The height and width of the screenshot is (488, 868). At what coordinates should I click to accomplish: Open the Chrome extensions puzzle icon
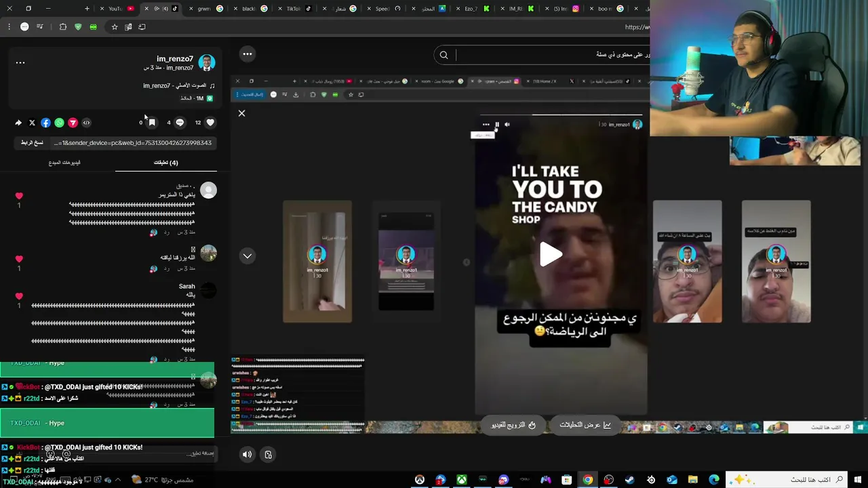click(63, 27)
